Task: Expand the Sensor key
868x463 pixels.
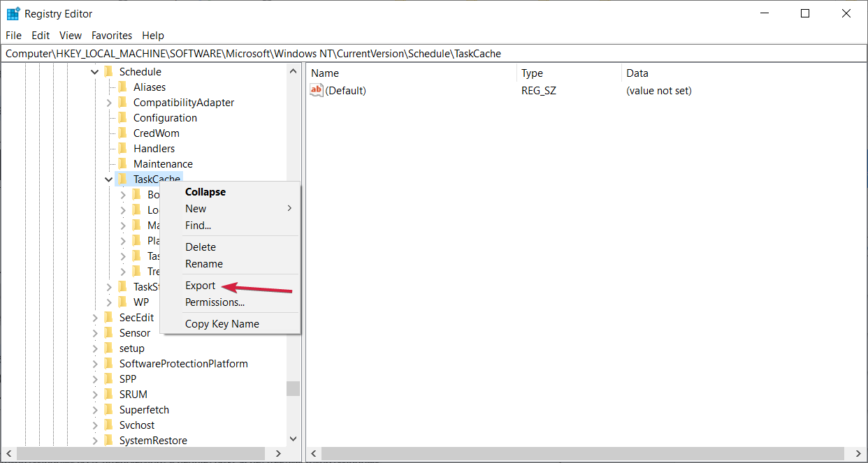Action: 95,333
